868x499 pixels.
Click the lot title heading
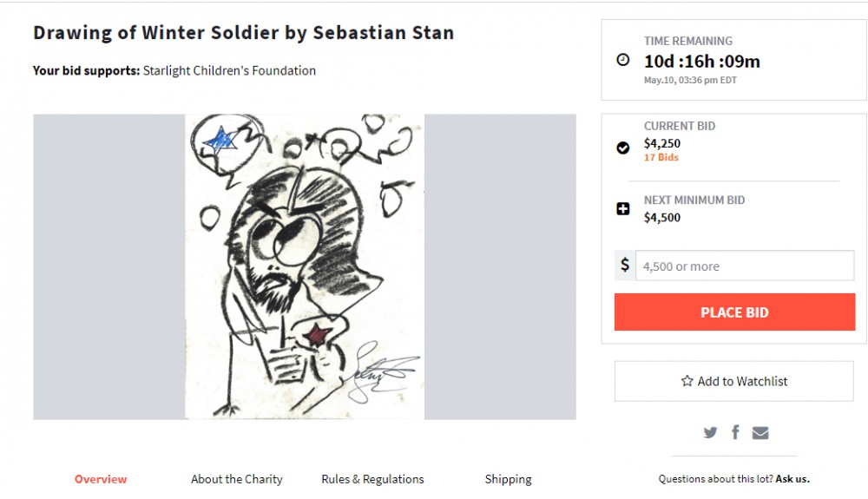(243, 33)
